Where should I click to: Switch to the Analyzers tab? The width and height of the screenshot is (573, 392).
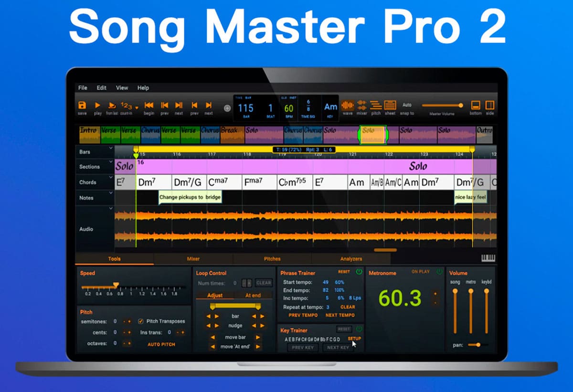pos(351,259)
